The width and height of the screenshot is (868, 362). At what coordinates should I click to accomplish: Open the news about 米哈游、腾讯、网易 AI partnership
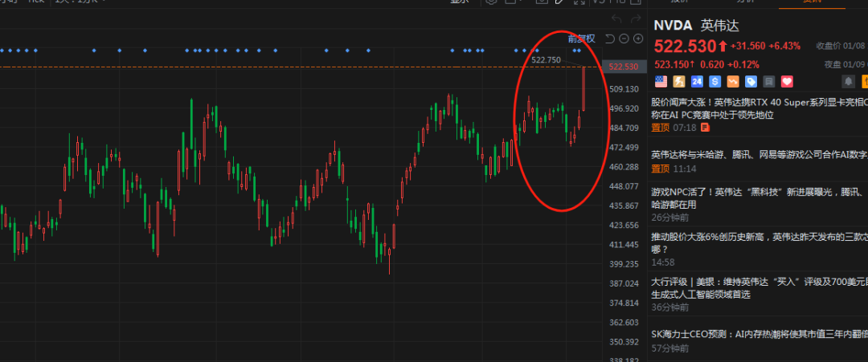[x=759, y=154]
